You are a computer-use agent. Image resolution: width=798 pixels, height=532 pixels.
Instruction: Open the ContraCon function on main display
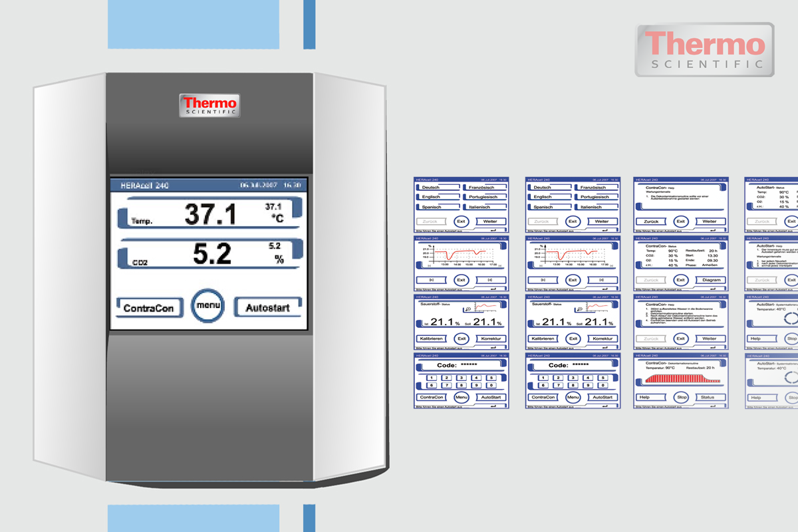[x=150, y=308]
